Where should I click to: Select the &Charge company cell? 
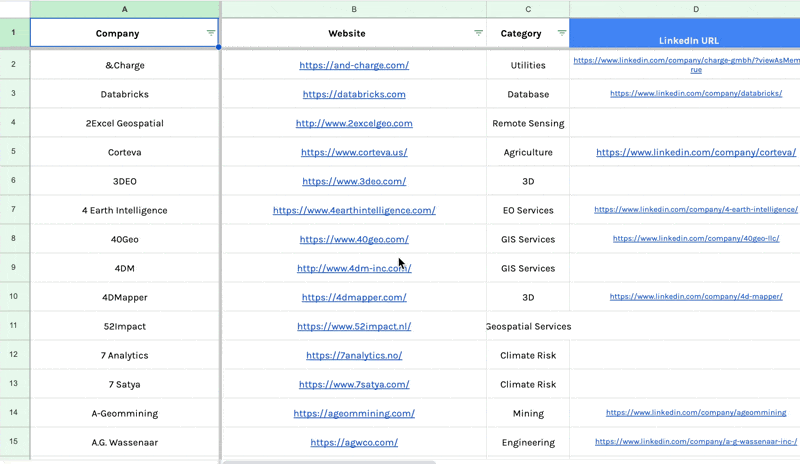coord(124,65)
